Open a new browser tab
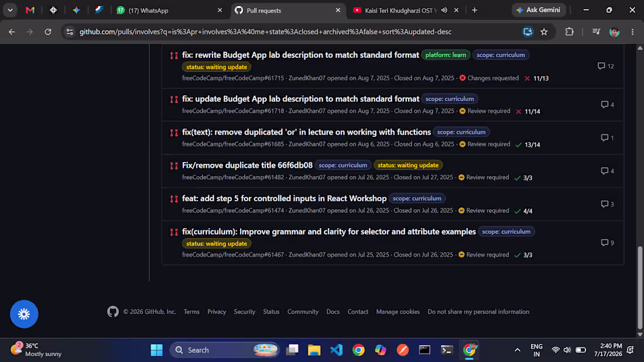Screen dimensions: 644x362 [475, 11]
